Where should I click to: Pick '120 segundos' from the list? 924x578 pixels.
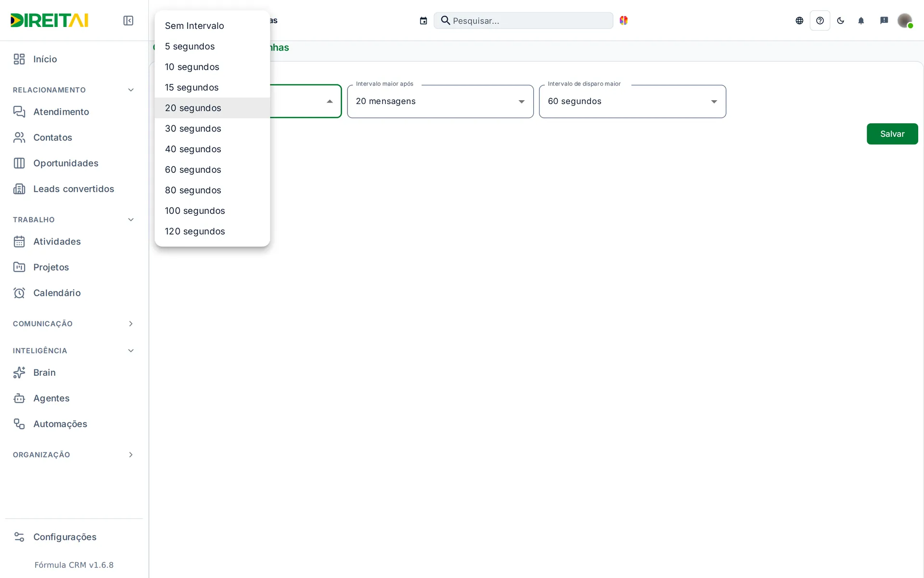pyautogui.click(x=212, y=232)
